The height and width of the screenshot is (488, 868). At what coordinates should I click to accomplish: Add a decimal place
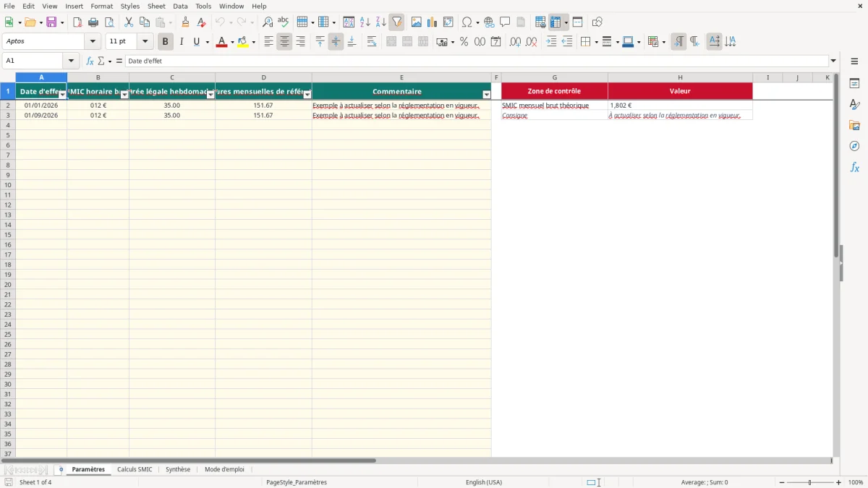tap(515, 42)
